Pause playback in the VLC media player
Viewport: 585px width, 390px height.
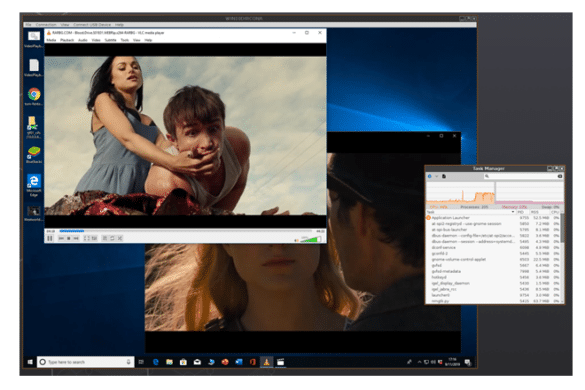tap(50, 238)
